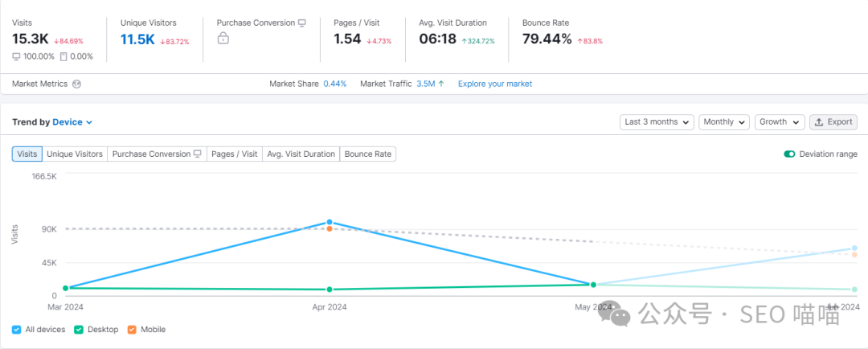Image resolution: width=868 pixels, height=349 pixels.
Task: Click the Market Traffic up arrow
Action: tap(441, 84)
